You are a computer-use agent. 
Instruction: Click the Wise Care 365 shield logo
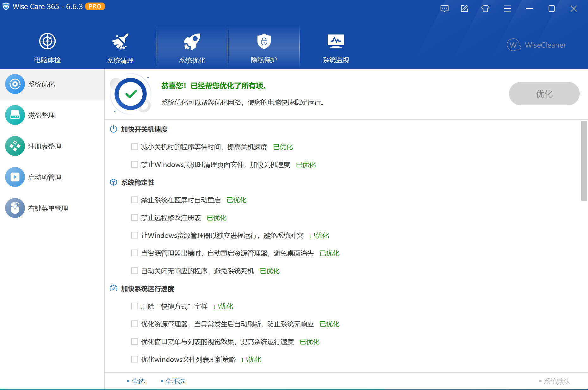(x=6, y=7)
